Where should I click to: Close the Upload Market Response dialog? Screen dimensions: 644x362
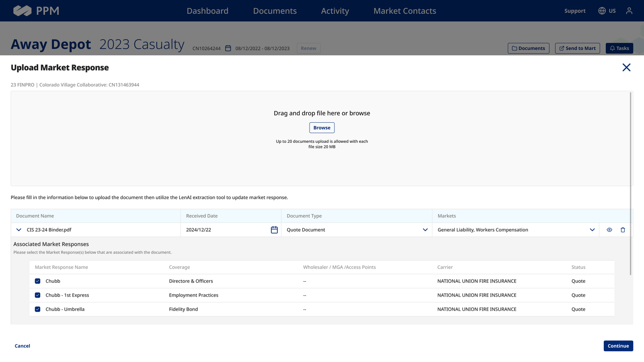pos(626,68)
